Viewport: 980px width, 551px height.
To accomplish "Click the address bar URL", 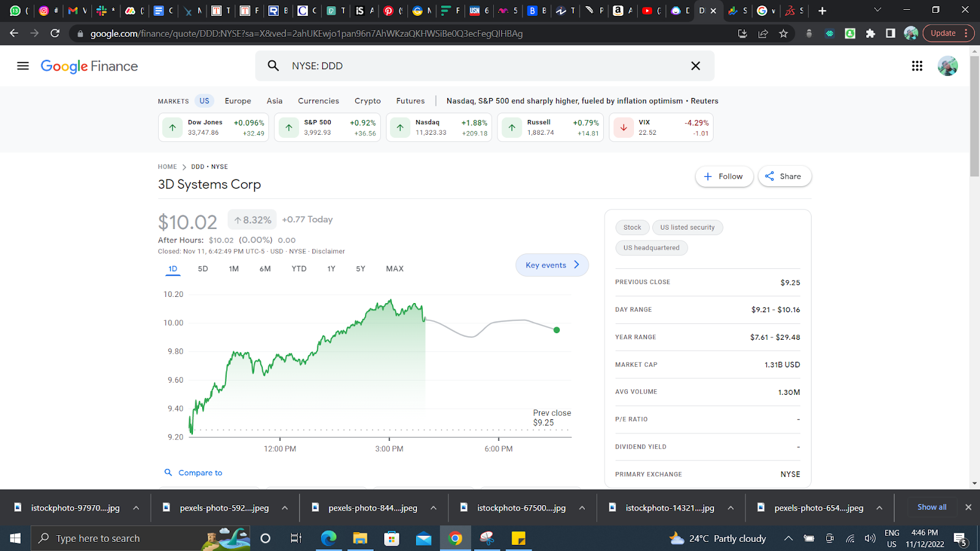I will click(x=306, y=34).
